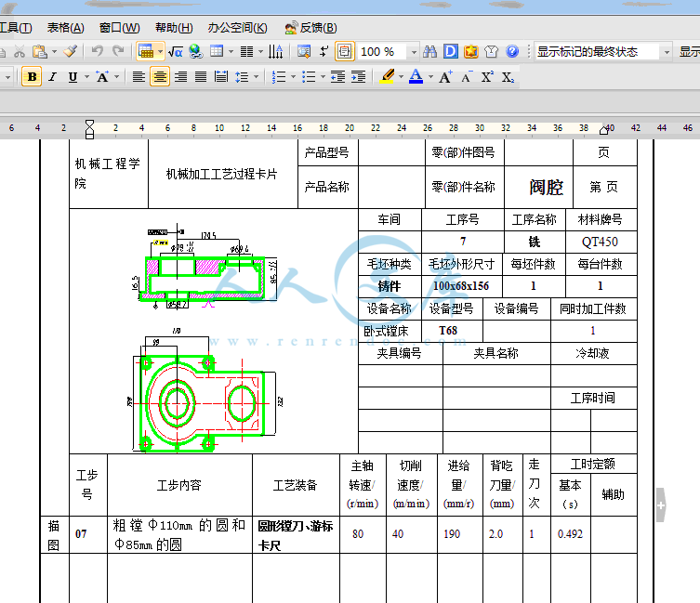
Task: Apply yellow highlight color
Action: pyautogui.click(x=387, y=76)
